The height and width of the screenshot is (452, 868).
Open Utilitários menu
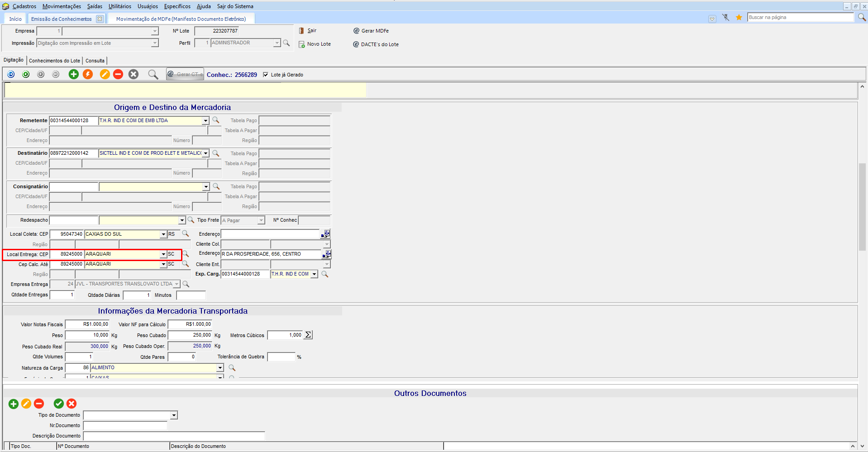pos(120,6)
